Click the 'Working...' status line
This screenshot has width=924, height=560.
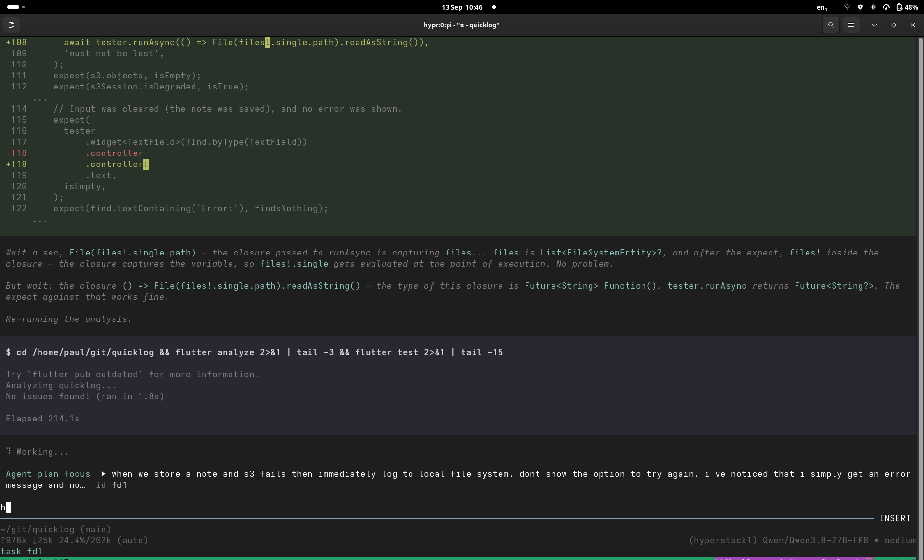pos(37,452)
